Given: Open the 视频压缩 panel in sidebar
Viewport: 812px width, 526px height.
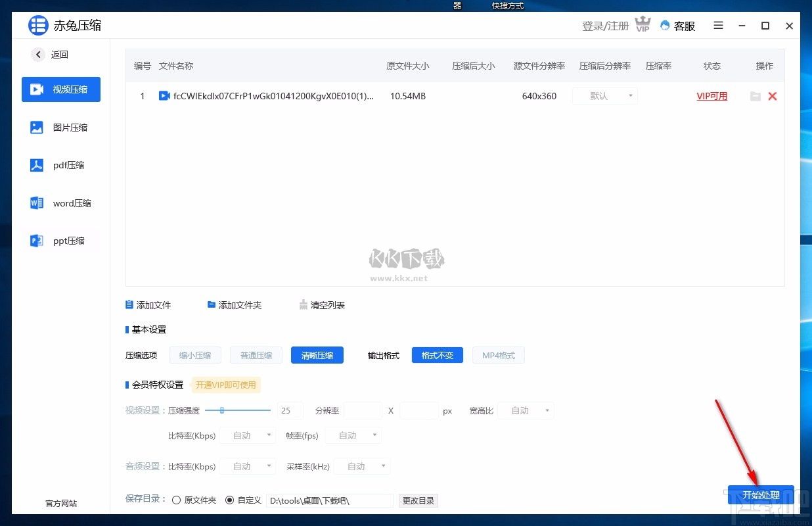Looking at the screenshot, I should [60, 89].
